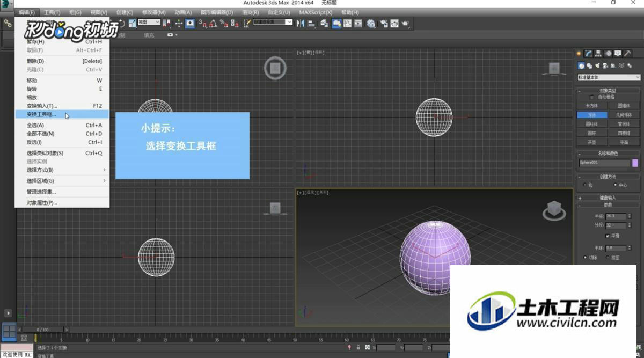Collapse the 名称和颜色 rollout
Screen dimensions: 644x358
click(609, 154)
